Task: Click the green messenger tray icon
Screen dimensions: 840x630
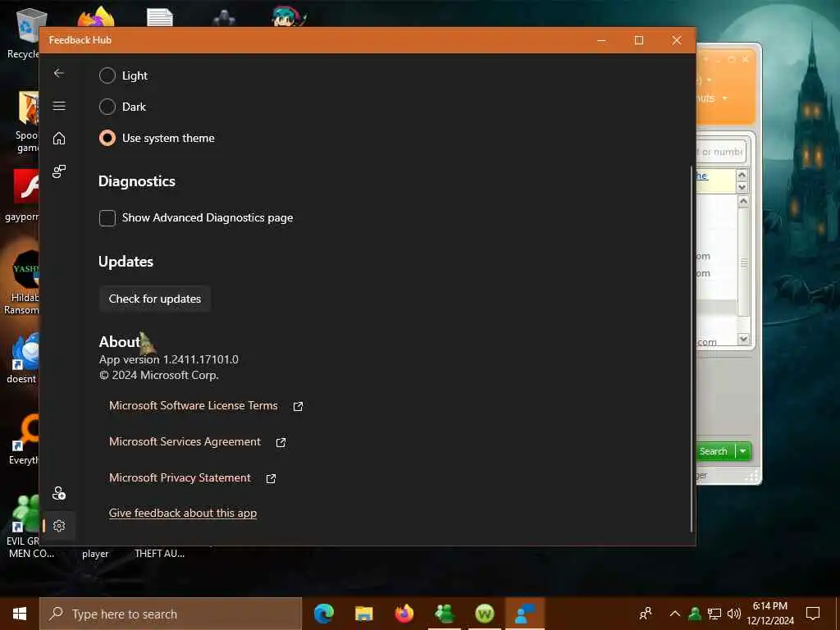Action: point(695,614)
